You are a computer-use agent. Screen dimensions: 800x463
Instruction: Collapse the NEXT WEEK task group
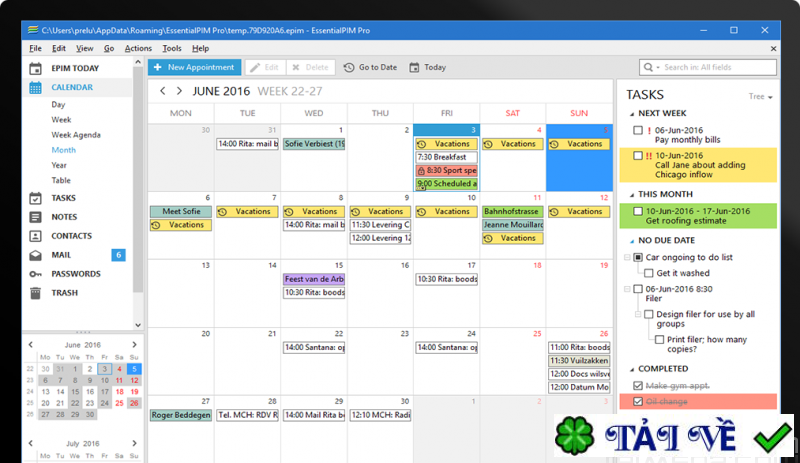(x=632, y=114)
